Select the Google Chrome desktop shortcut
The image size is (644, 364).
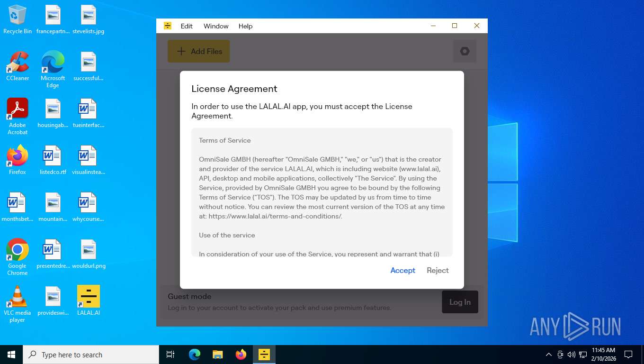click(x=18, y=257)
